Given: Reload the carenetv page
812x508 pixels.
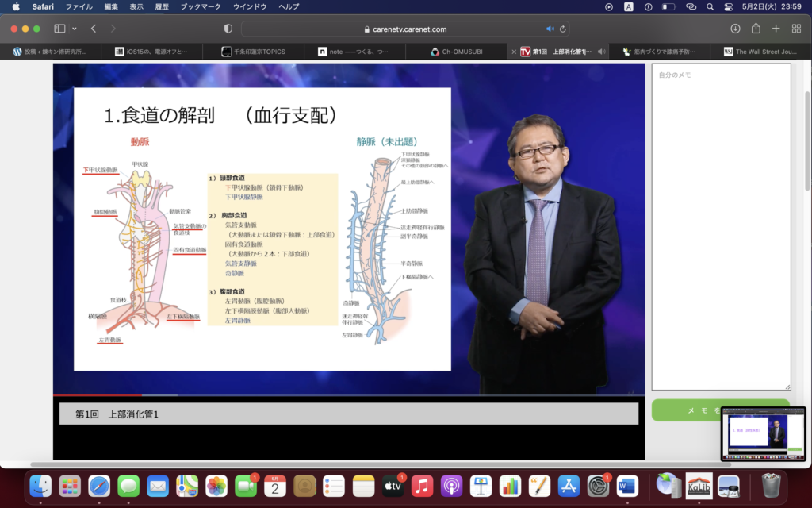Looking at the screenshot, I should tap(563, 29).
